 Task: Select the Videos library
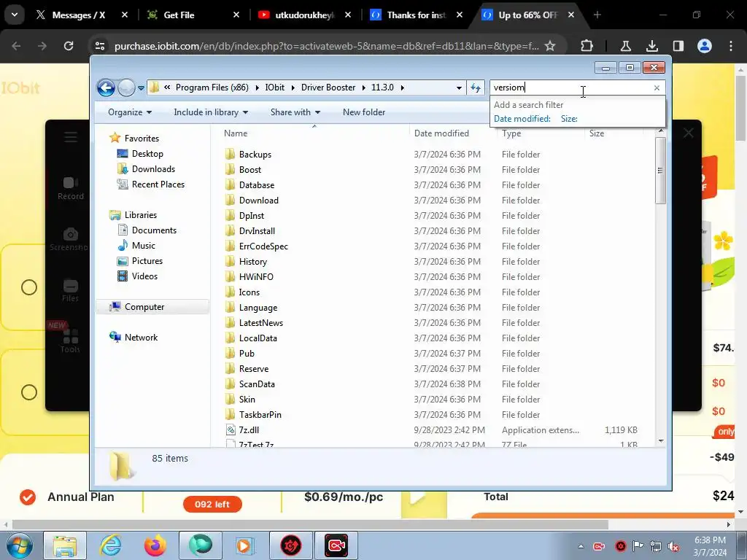click(x=144, y=276)
